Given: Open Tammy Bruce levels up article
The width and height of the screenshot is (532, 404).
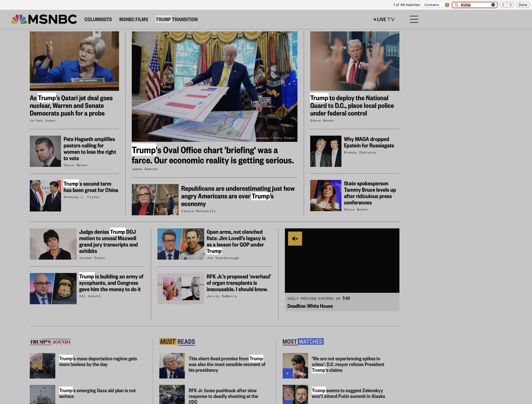Looking at the screenshot, I should 370,193.
